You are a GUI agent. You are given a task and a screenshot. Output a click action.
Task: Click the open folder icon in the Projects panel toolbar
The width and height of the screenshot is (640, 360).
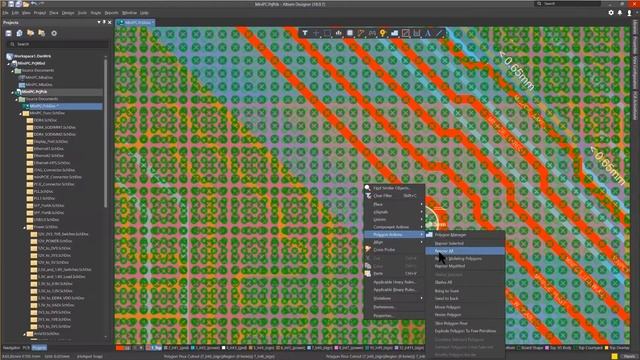tap(31, 33)
